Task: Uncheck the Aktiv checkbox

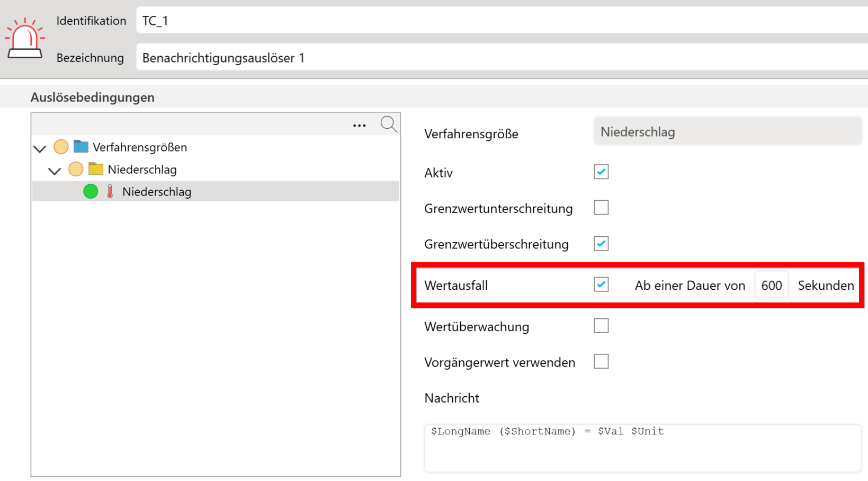Action: click(601, 172)
